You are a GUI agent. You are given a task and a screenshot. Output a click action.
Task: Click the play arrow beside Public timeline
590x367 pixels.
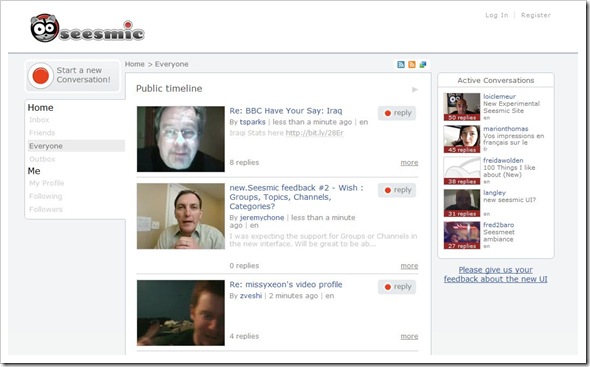point(415,90)
